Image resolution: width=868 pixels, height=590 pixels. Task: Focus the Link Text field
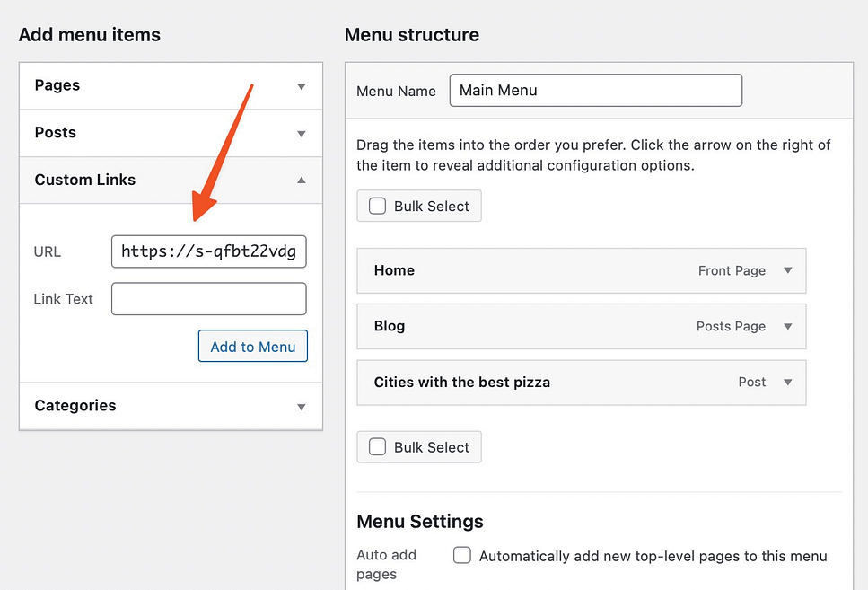(x=209, y=299)
